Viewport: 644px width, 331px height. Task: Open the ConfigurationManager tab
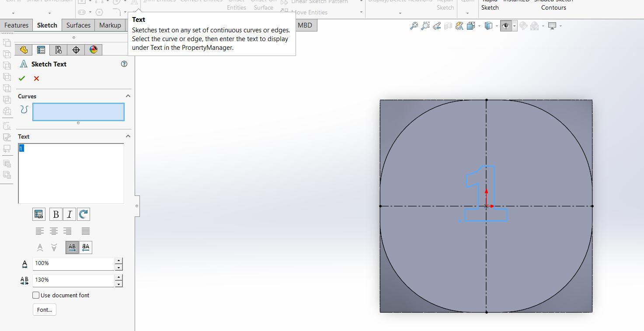(x=58, y=50)
